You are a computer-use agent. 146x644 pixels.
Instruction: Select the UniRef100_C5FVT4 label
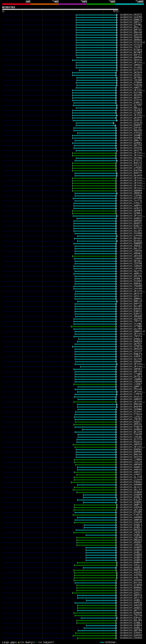(131, 337)
